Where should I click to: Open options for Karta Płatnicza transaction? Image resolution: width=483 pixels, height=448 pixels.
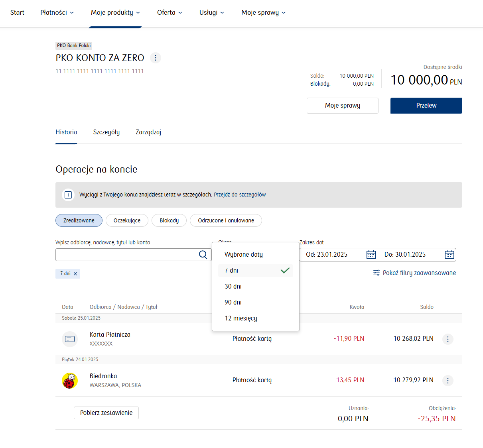point(448,339)
